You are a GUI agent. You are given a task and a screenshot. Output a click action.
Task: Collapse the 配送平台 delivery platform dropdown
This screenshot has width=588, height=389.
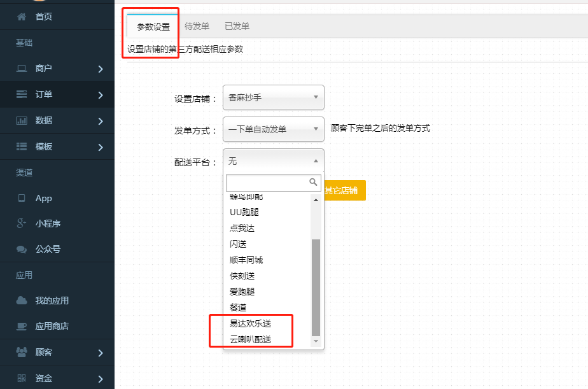pos(273,161)
